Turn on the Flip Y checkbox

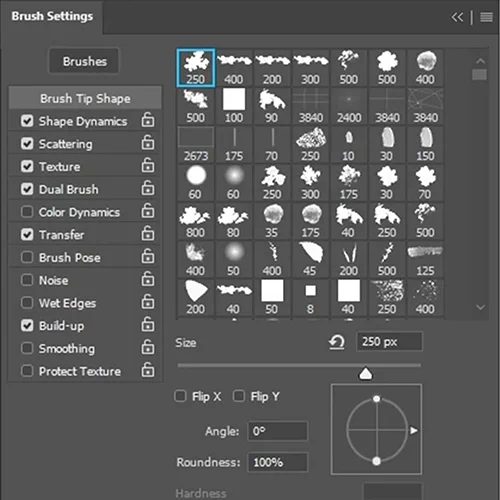click(239, 396)
